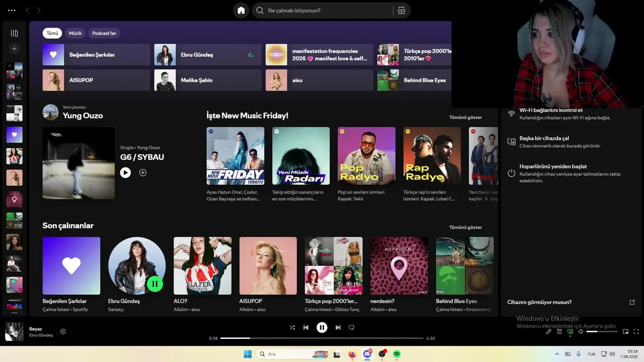Open Beğenilen Şarkılar shortcut tile
Screen dimensions: 644x362
click(x=96, y=55)
